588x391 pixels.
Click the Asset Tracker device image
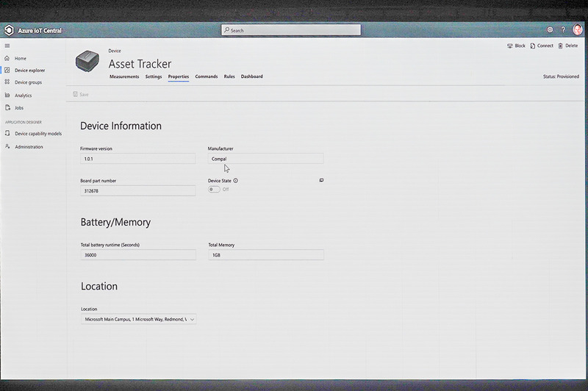pyautogui.click(x=87, y=61)
